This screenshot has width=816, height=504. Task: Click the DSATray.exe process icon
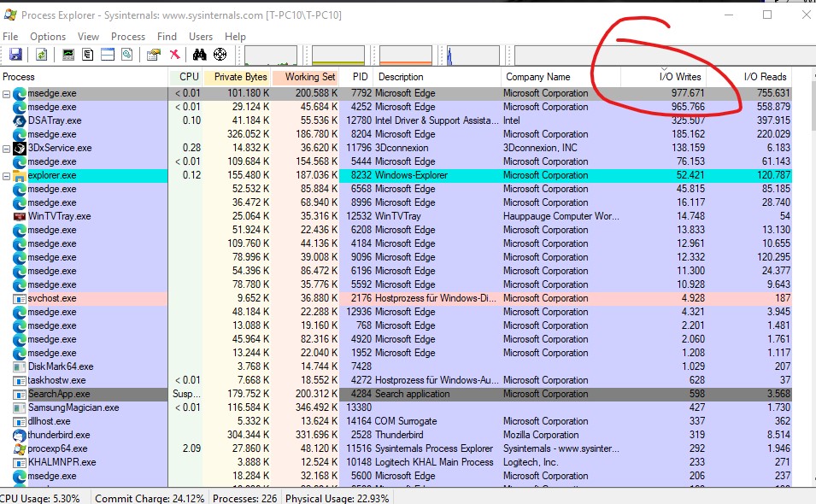(20, 120)
